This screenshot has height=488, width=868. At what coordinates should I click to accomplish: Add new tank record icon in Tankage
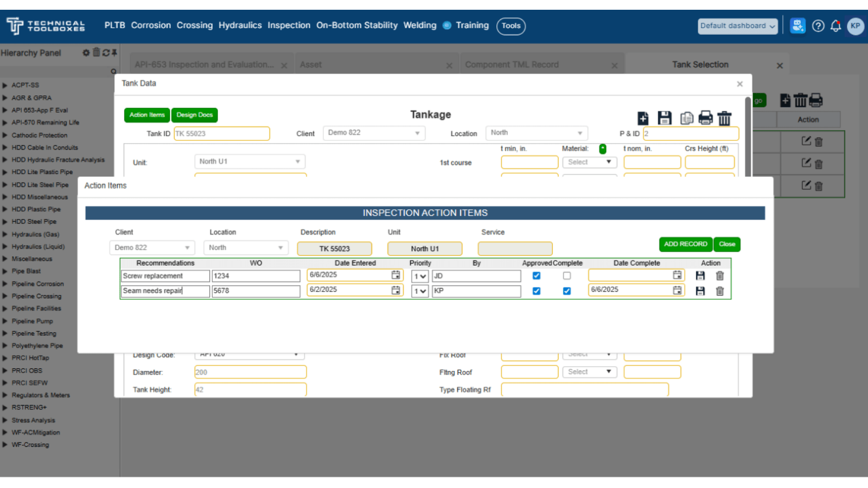[643, 118]
